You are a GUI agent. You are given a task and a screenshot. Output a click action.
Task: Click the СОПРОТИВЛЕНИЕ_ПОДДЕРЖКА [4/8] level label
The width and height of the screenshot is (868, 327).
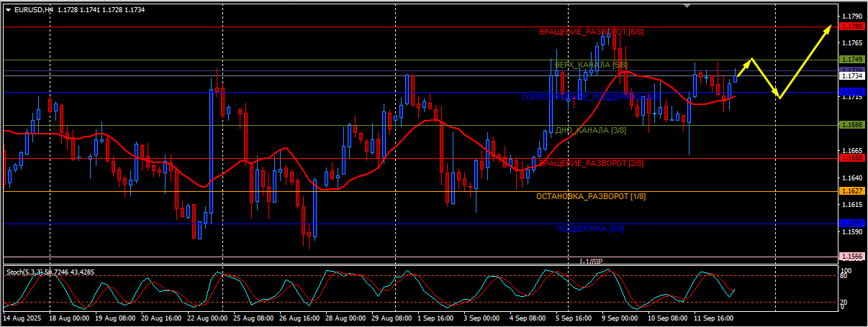pyautogui.click(x=591, y=97)
